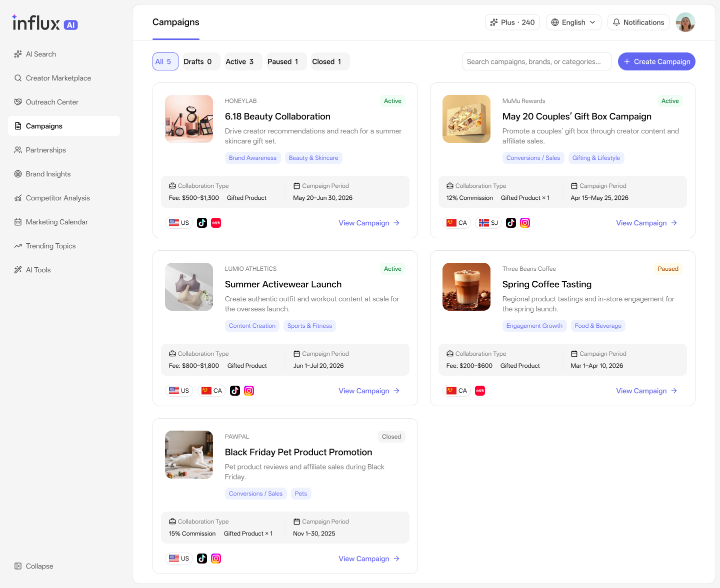Select the All campaigns filter tab

[165, 61]
